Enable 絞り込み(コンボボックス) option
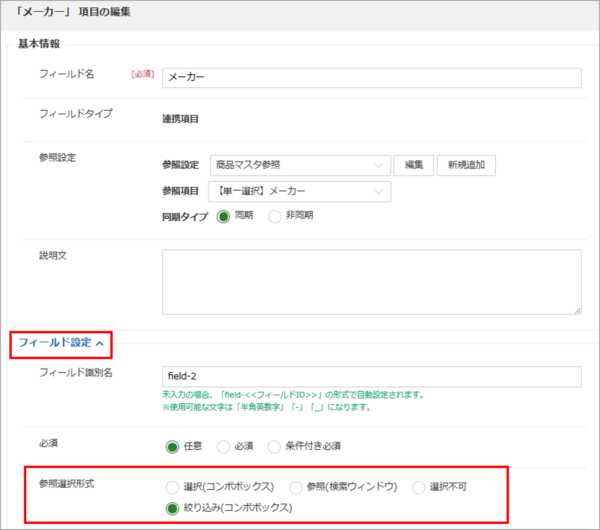Viewport: 600px width, 530px height. point(171,507)
